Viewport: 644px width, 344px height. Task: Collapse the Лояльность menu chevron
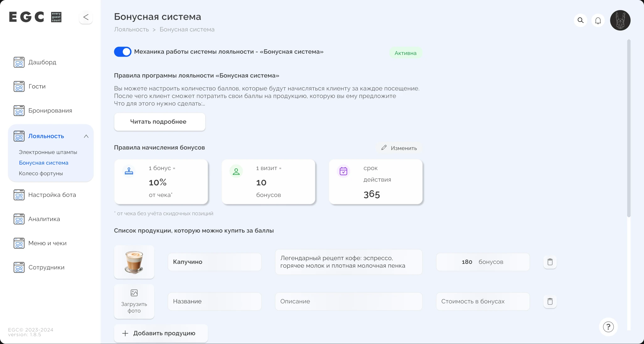86,136
